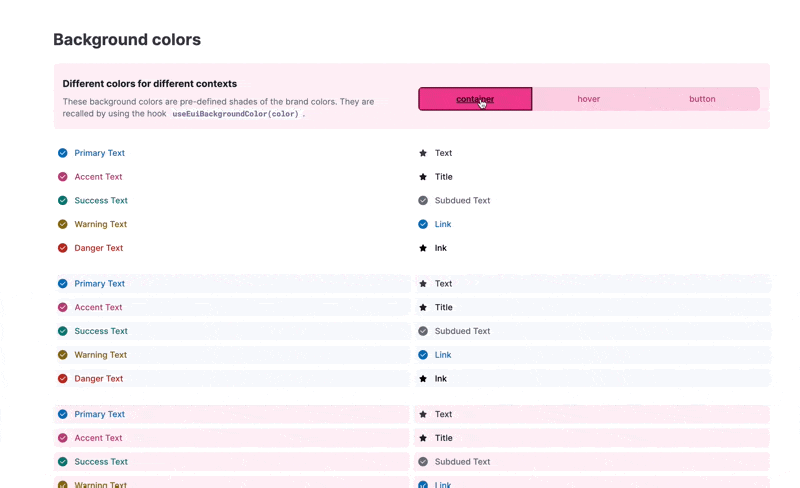Screen dimensions: 800x488
Task: Click the check icon beside Subdued Text in the pink-shaded list
Action: (x=423, y=462)
